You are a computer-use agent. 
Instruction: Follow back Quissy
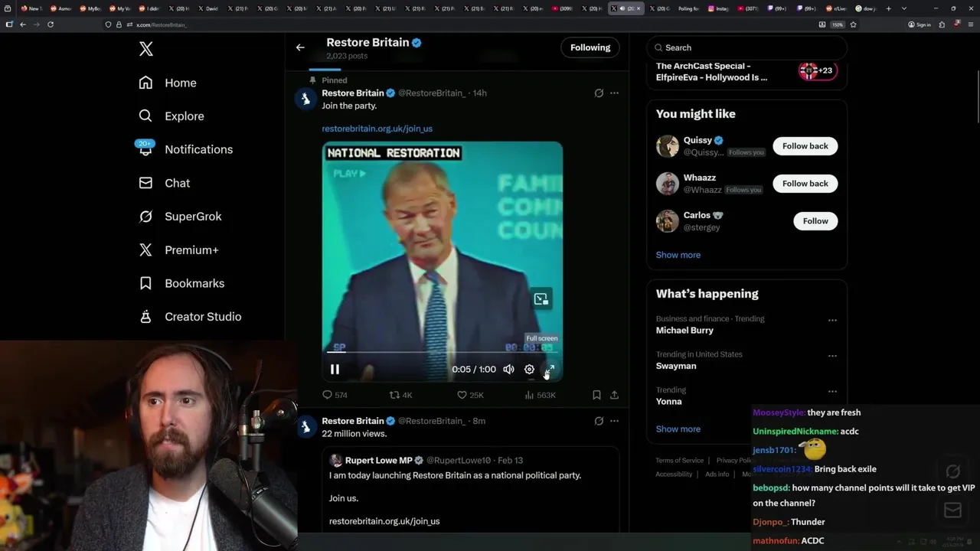click(x=805, y=146)
